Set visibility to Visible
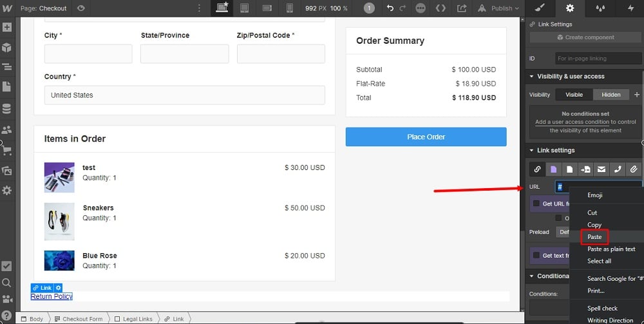644x324 pixels. pyautogui.click(x=574, y=95)
